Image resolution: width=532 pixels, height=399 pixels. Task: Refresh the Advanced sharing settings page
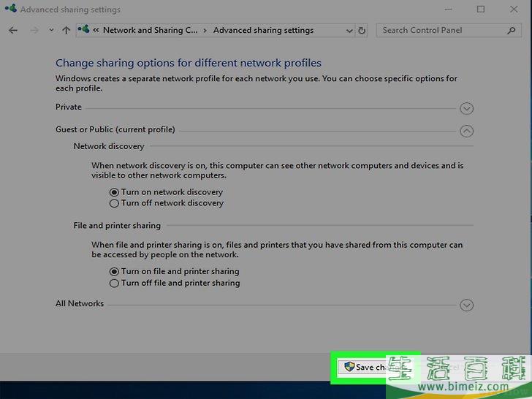click(x=362, y=31)
